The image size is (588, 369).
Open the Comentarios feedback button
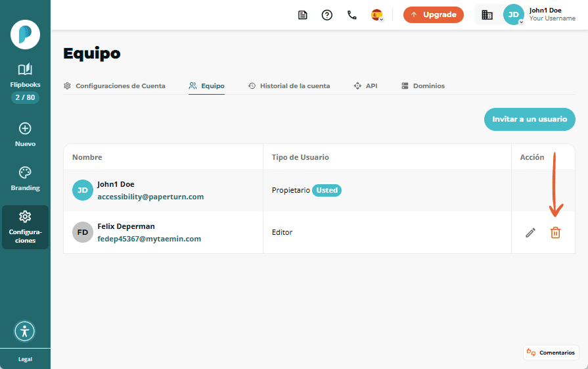tap(551, 353)
